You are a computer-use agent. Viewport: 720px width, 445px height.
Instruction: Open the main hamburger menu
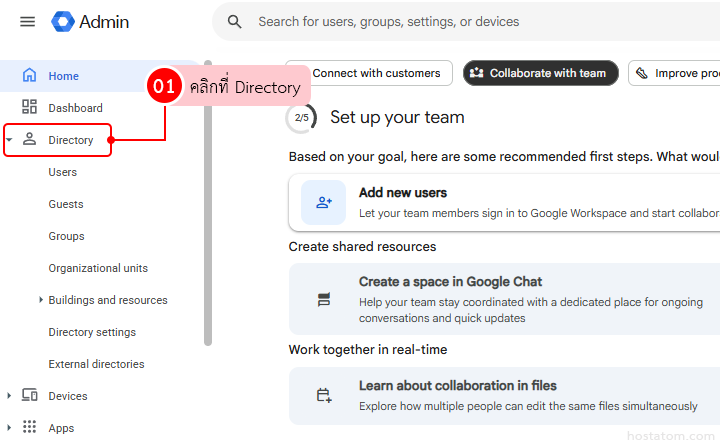[x=28, y=22]
